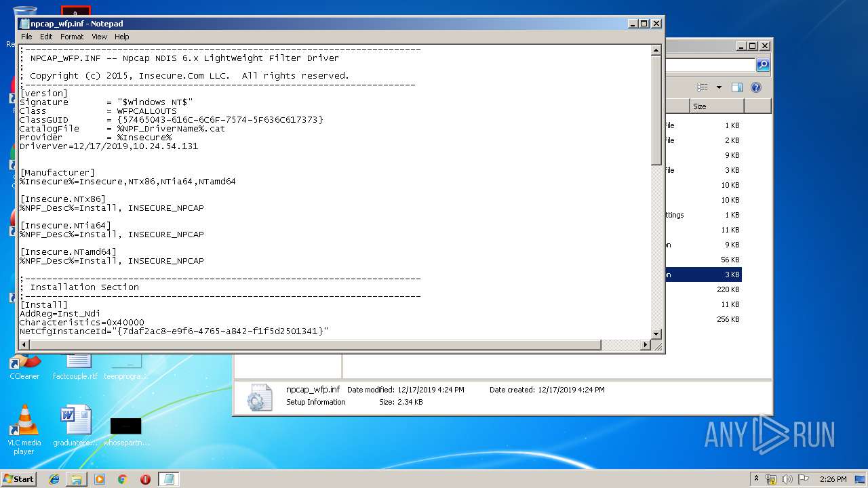Viewport: 868px width, 488px height.
Task: Launch Windows Media Player from taskbar
Action: point(100,479)
